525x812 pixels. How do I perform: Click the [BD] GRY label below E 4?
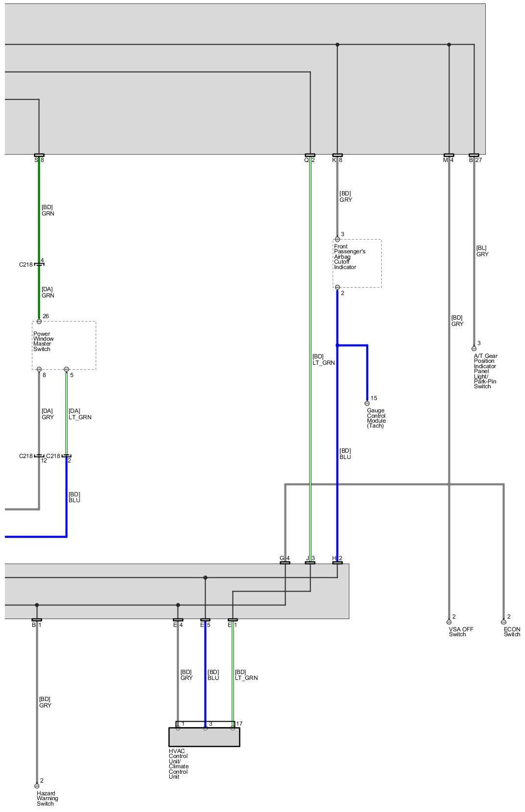tap(186, 675)
